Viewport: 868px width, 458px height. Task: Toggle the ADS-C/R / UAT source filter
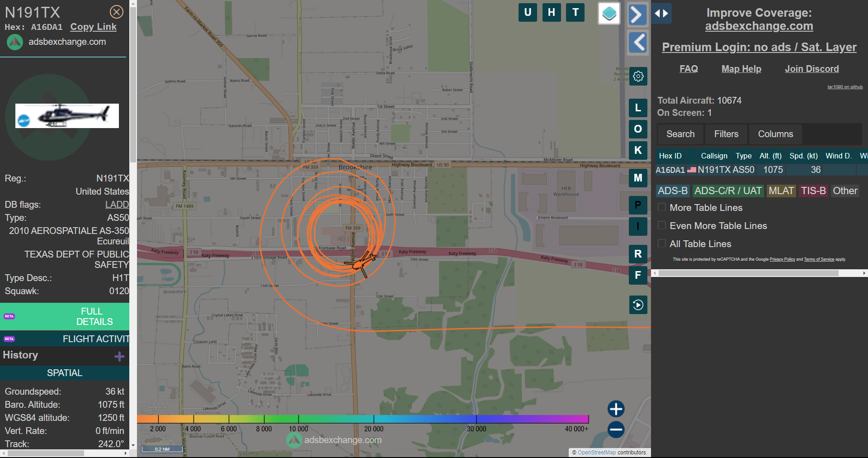click(x=728, y=191)
